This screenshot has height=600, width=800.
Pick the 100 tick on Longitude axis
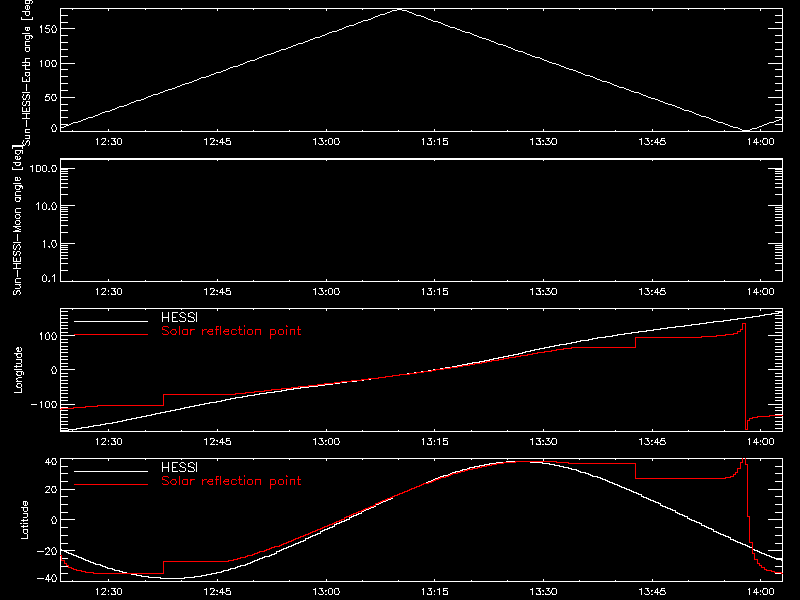coord(48,336)
